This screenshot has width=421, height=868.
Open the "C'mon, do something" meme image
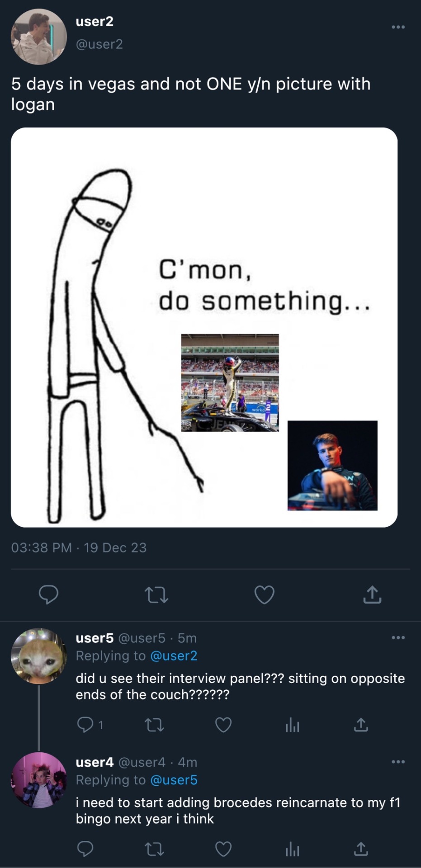click(x=204, y=327)
